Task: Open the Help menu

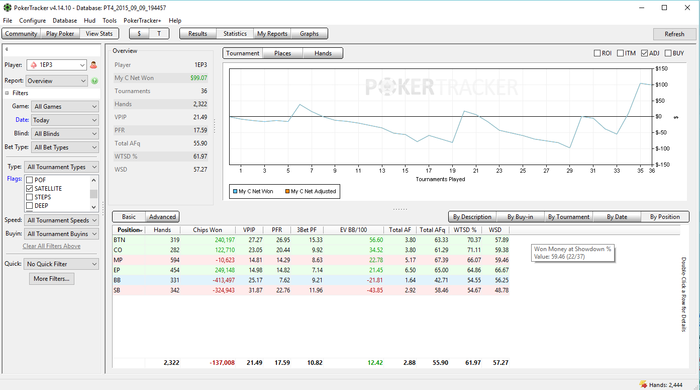Action: (175, 21)
